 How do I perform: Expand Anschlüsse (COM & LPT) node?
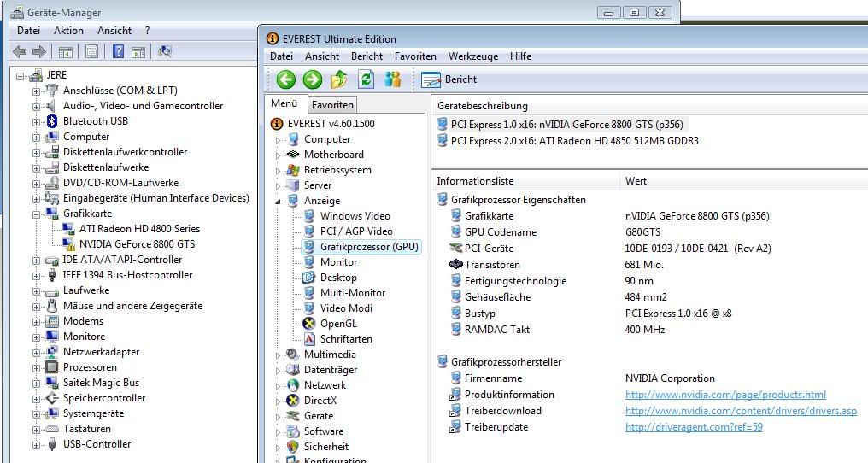tap(37, 91)
